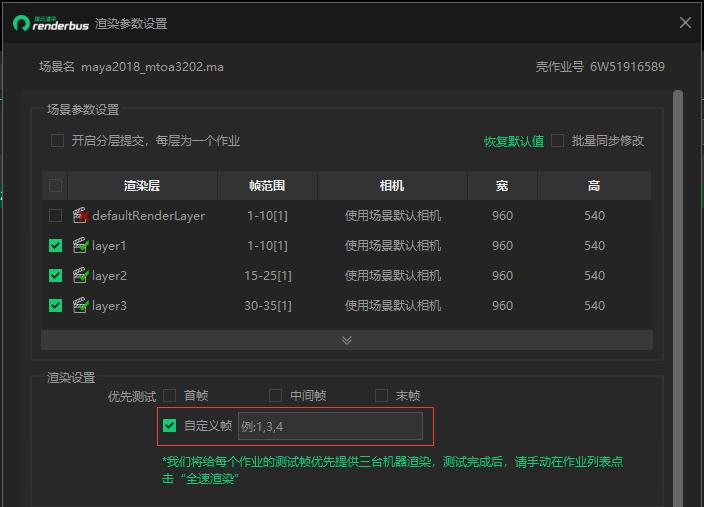Click the 相机 column header
Screen dimensions: 704x507
pyautogui.click(x=392, y=185)
